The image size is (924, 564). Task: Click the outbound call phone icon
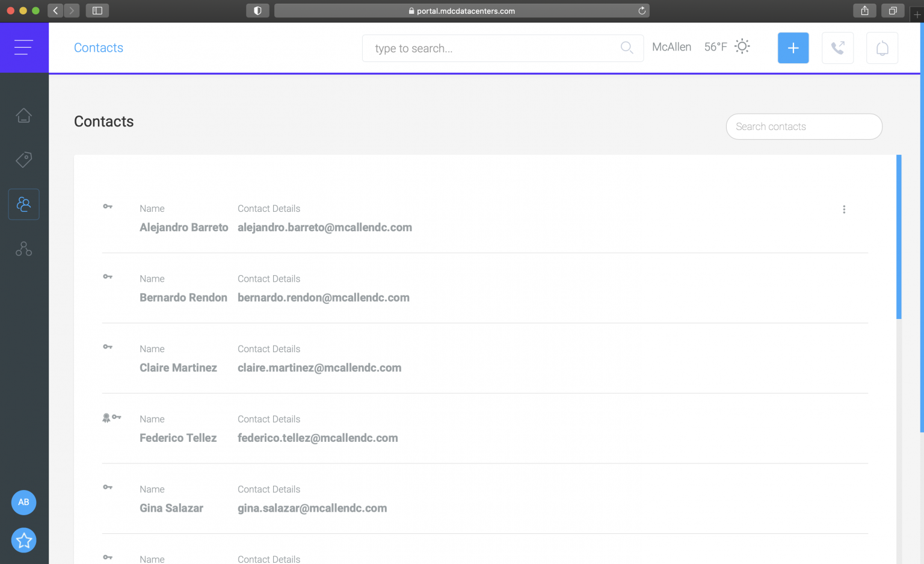tap(837, 48)
